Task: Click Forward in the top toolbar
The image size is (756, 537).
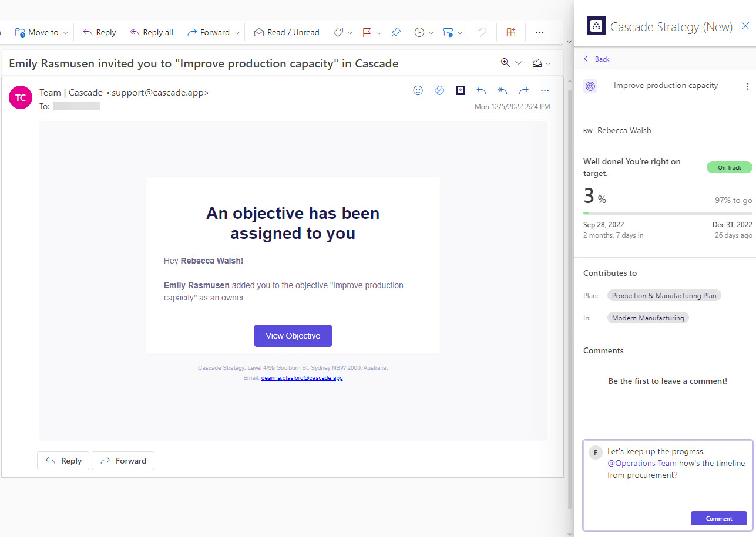Action: click(209, 32)
